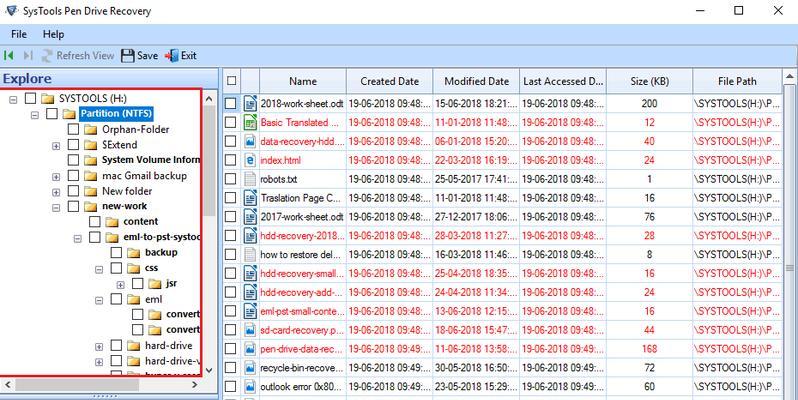Click the Basic Translated spreadsheet icon

250,122
